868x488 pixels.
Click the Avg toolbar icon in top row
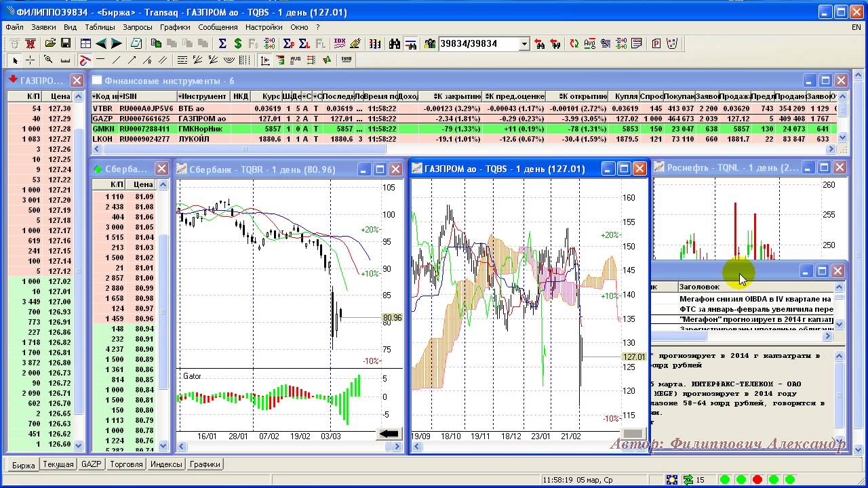pos(589,43)
